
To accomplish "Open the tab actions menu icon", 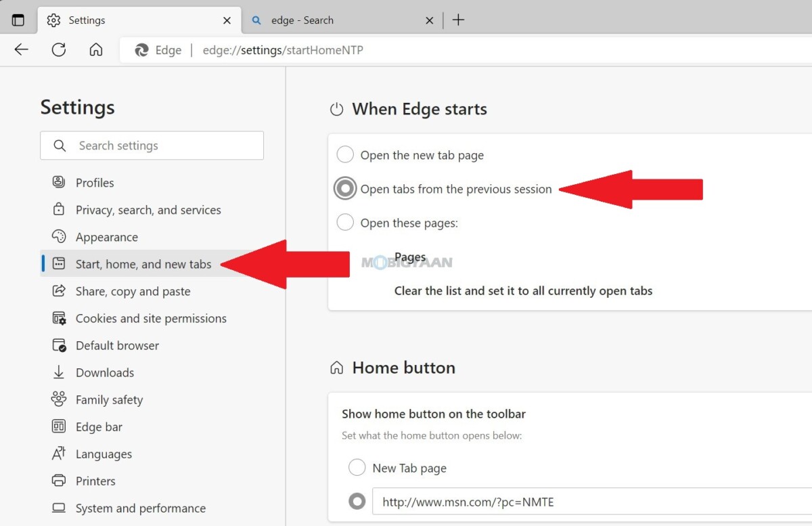I will tap(18, 20).
